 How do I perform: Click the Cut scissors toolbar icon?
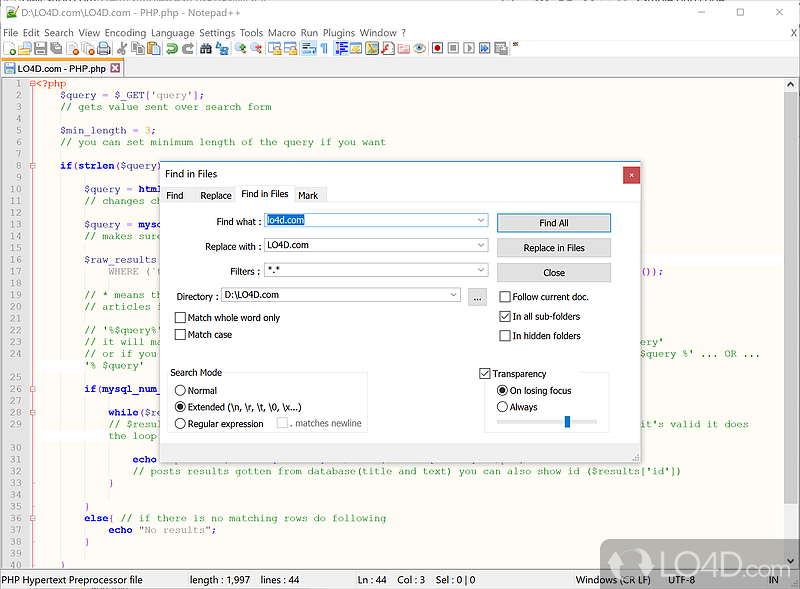(121, 48)
